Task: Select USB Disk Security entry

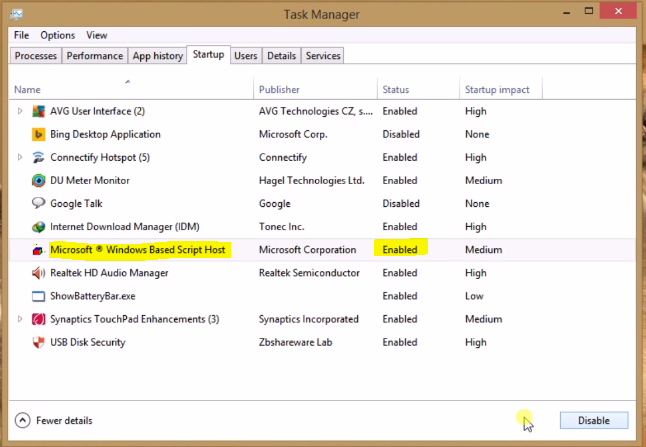Action: coord(88,342)
